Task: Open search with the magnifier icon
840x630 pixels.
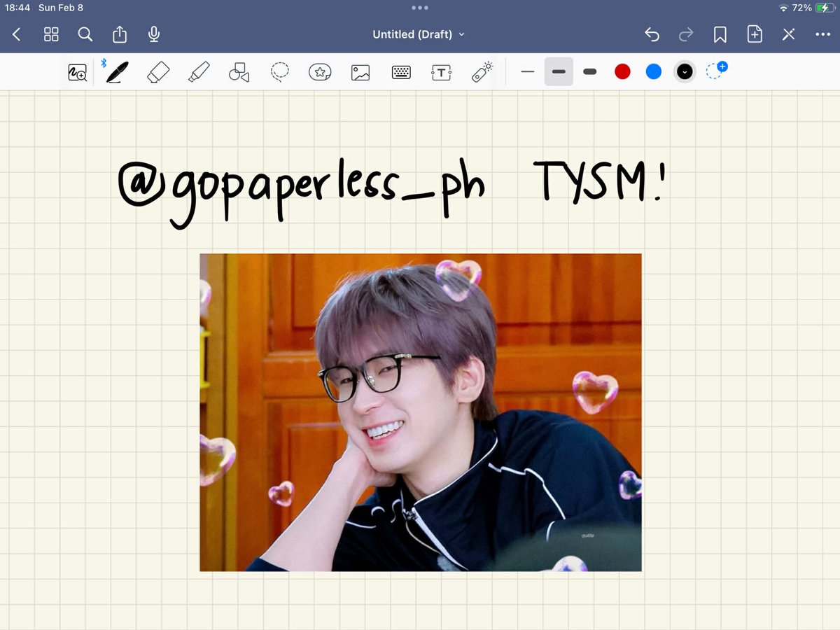Action: (x=85, y=34)
